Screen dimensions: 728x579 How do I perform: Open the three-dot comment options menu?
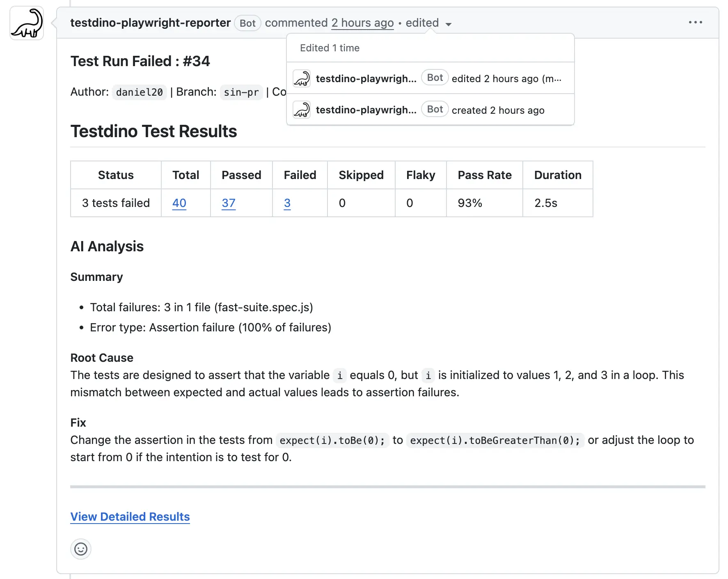coord(695,23)
